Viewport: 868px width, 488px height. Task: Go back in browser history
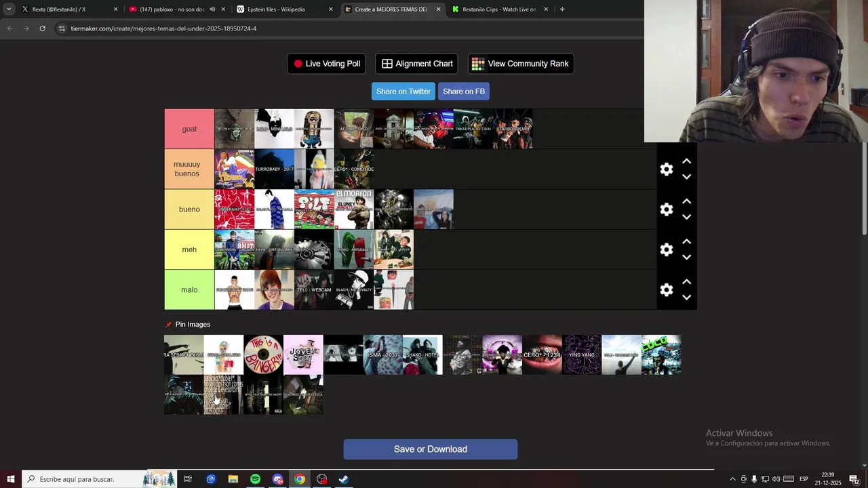pyautogui.click(x=9, y=28)
